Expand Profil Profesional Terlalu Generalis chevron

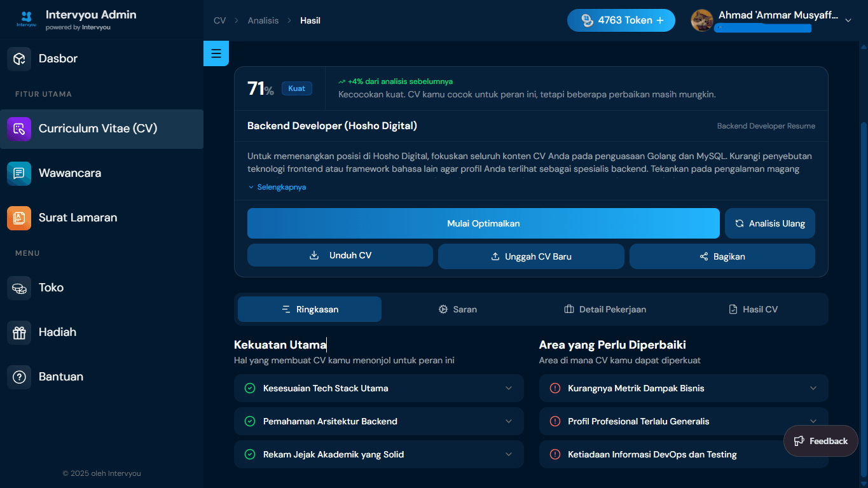813,421
